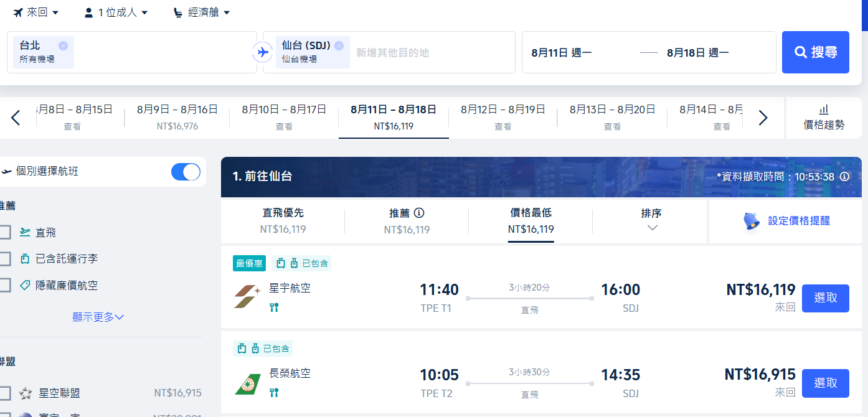868x417 pixels.
Task: Show previous dates with the left arrow
Action: tap(16, 118)
